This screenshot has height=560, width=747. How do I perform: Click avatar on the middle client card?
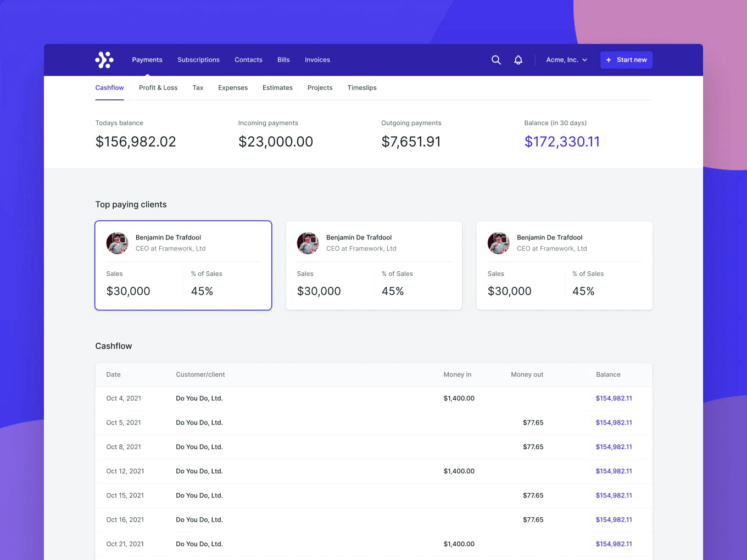pyautogui.click(x=308, y=243)
